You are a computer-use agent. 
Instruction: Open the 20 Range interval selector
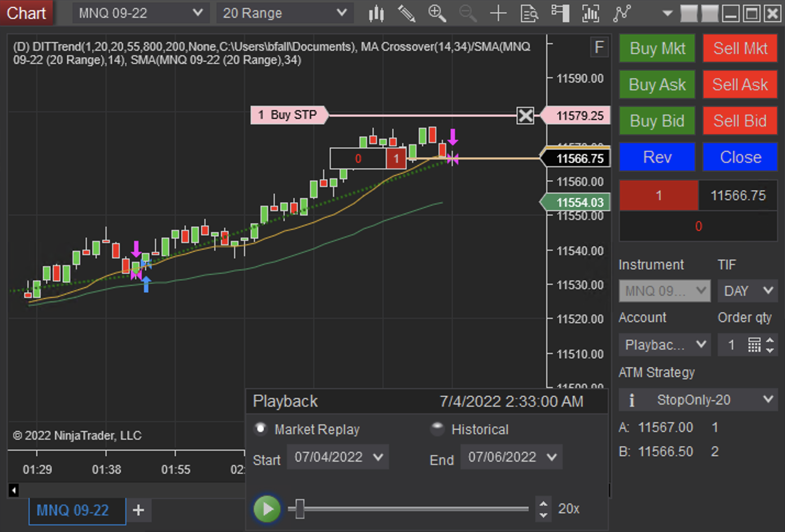tap(285, 13)
